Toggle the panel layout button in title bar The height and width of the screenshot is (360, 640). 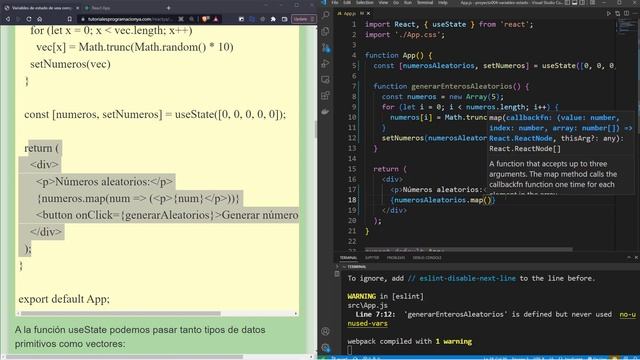(x=575, y=2)
